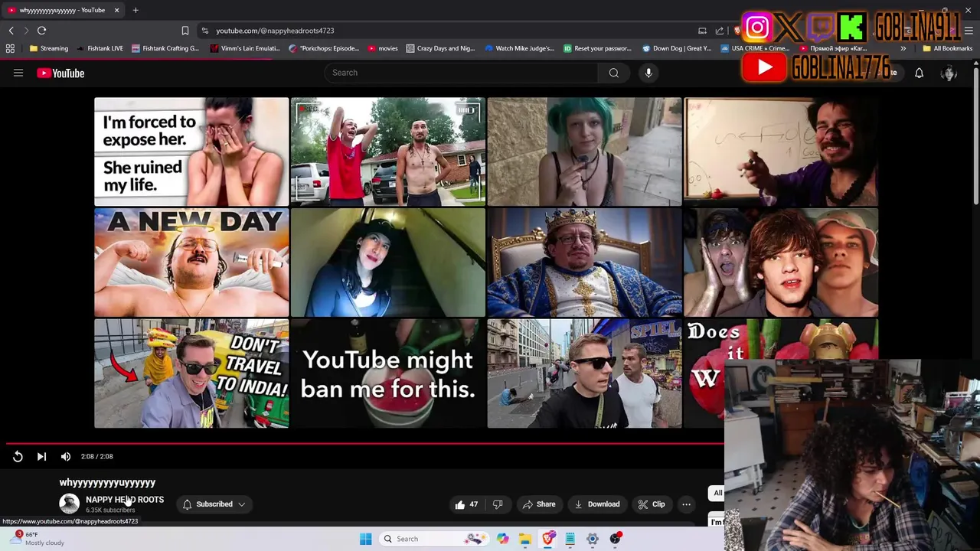Open the three shocked guys suggested video
Screen dimensions: 980x551
click(x=781, y=262)
